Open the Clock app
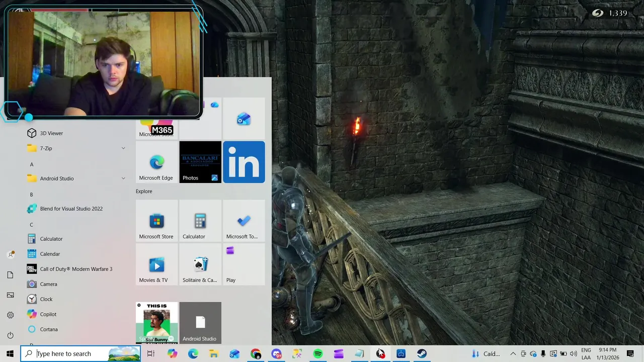The width and height of the screenshot is (644, 362). pos(75,299)
